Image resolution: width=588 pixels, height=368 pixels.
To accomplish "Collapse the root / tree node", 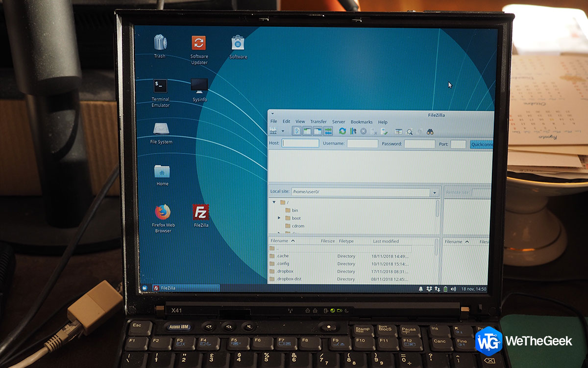I will [x=274, y=202].
